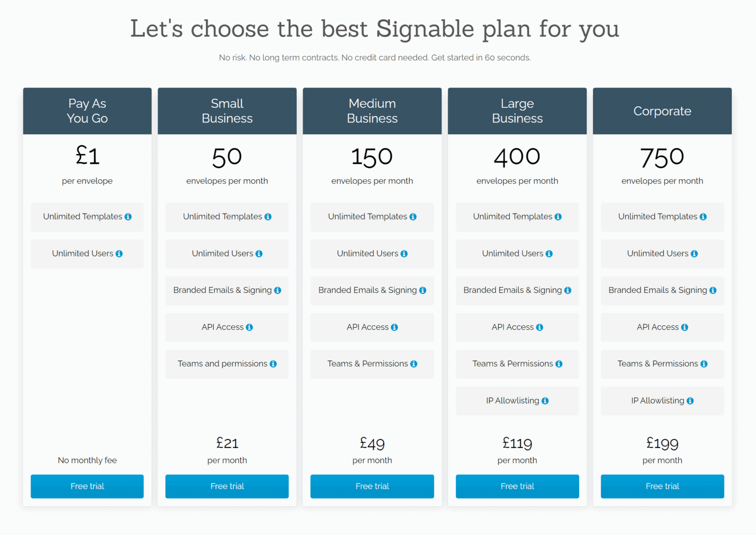Open info icon for Unlimited Templates in Large Business

tap(558, 217)
